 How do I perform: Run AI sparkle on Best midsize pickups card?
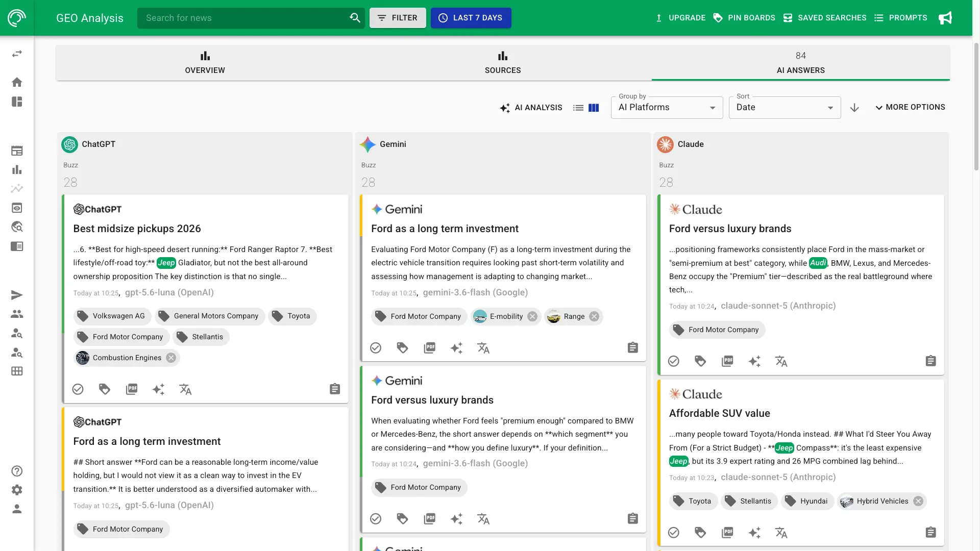(158, 389)
